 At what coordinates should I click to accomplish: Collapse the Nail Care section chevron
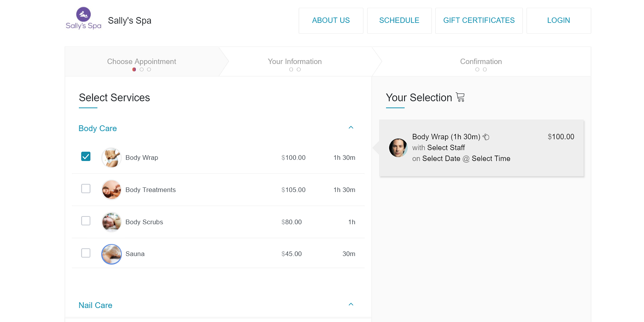pos(351,305)
